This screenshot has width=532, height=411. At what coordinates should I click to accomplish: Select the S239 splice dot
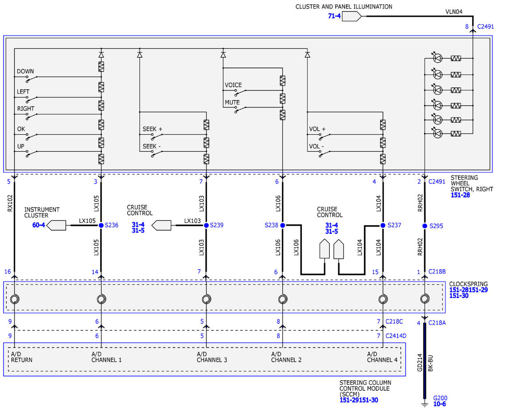[206, 225]
